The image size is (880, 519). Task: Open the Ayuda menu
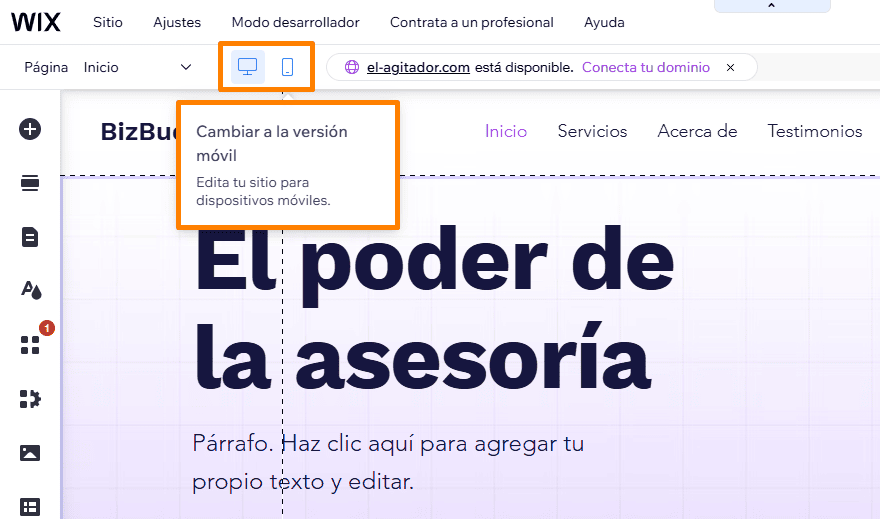[604, 22]
